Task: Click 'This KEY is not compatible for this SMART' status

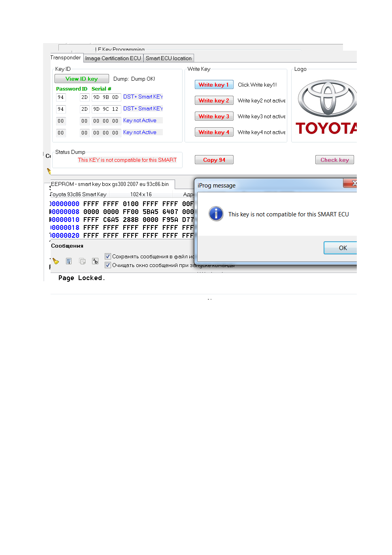Action: point(127,160)
